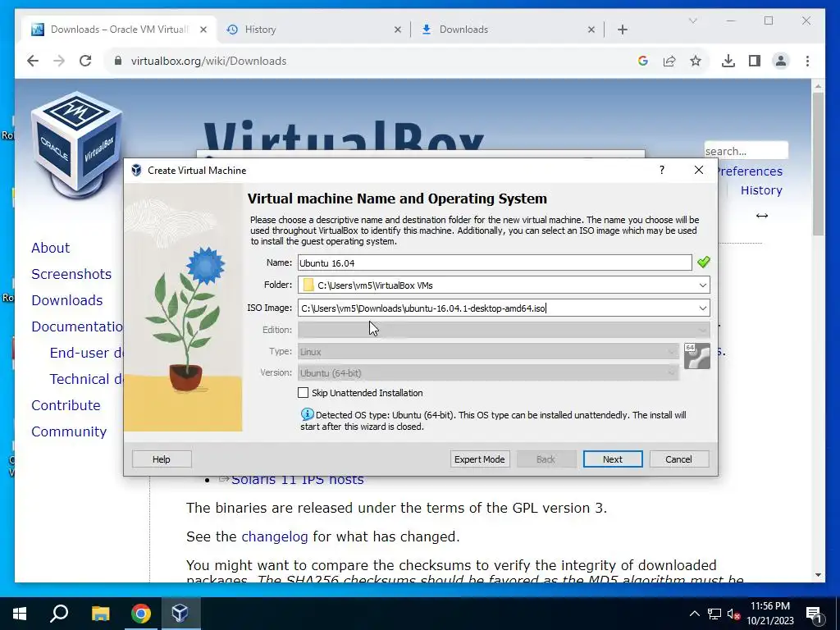This screenshot has width=840, height=630.
Task: Expand the ISO Image dropdown
Action: click(x=702, y=308)
